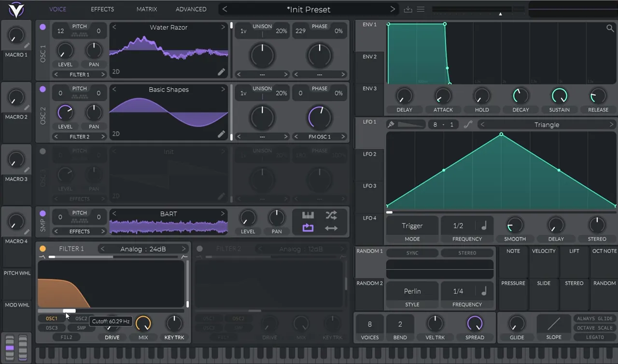Click the RANDOM 1 frequency note icon

point(484,291)
